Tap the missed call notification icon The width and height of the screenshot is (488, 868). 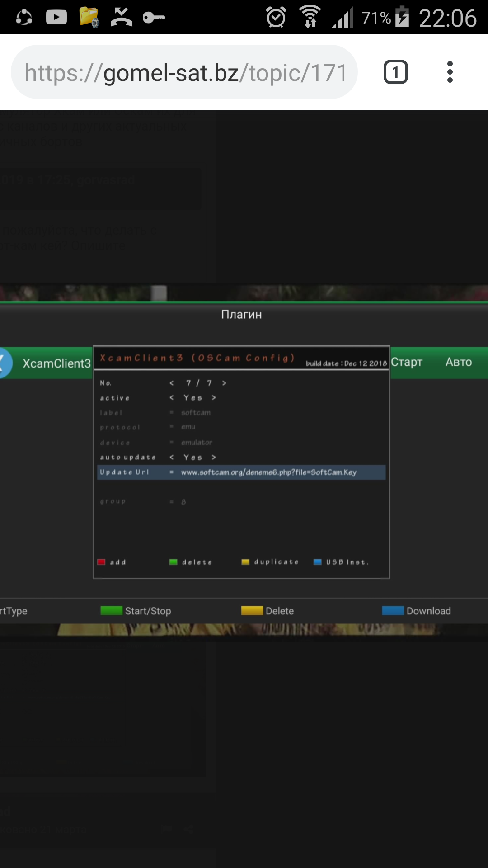122,17
